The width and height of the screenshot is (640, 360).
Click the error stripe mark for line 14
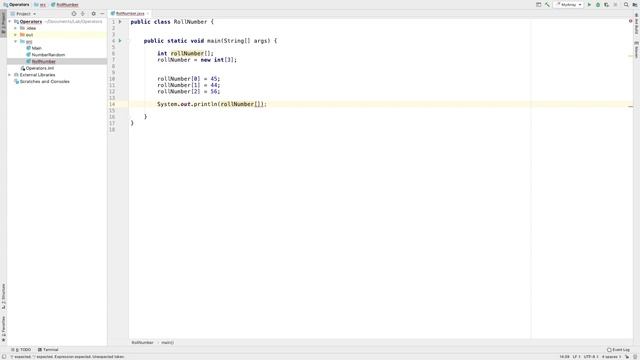tap(631, 107)
